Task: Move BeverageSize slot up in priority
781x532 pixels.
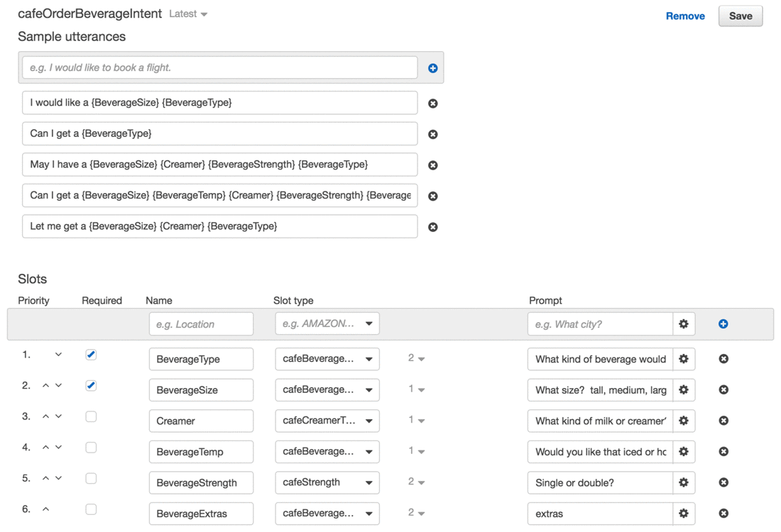Action: coord(45,386)
